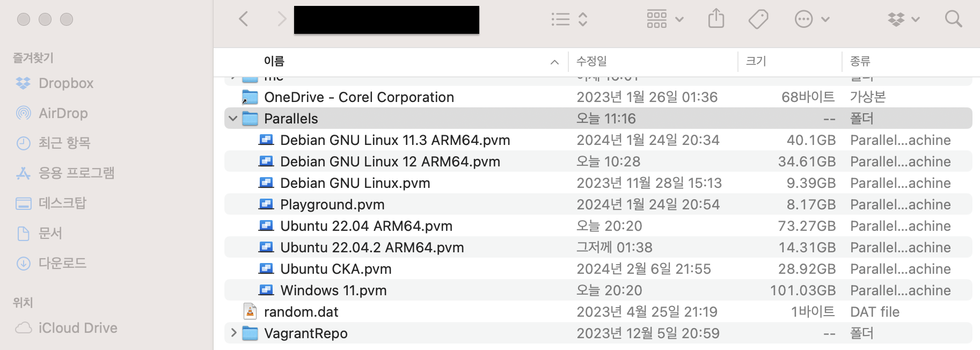Open the group-by options dropdown
Image resolution: width=980 pixels, height=350 pixels.
coord(664,19)
